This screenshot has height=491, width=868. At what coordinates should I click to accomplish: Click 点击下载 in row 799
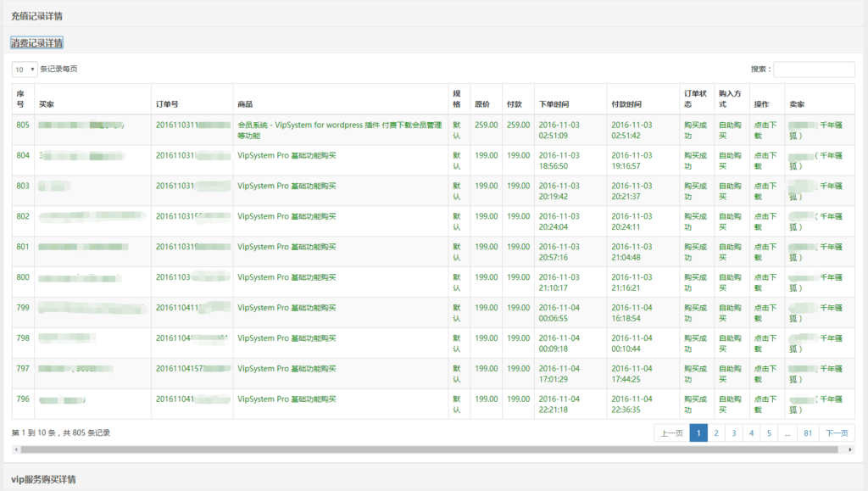765,313
